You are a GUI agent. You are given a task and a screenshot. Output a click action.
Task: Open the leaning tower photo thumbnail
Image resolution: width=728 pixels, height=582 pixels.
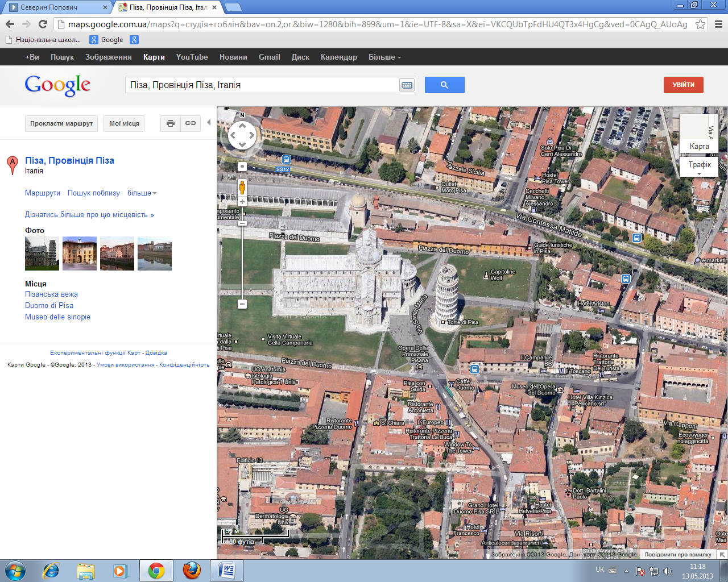(42, 253)
